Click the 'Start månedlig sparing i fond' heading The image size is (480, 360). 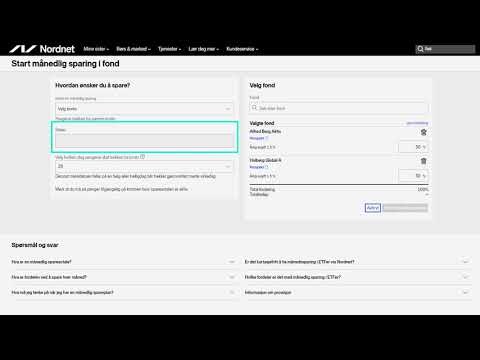pos(65,64)
